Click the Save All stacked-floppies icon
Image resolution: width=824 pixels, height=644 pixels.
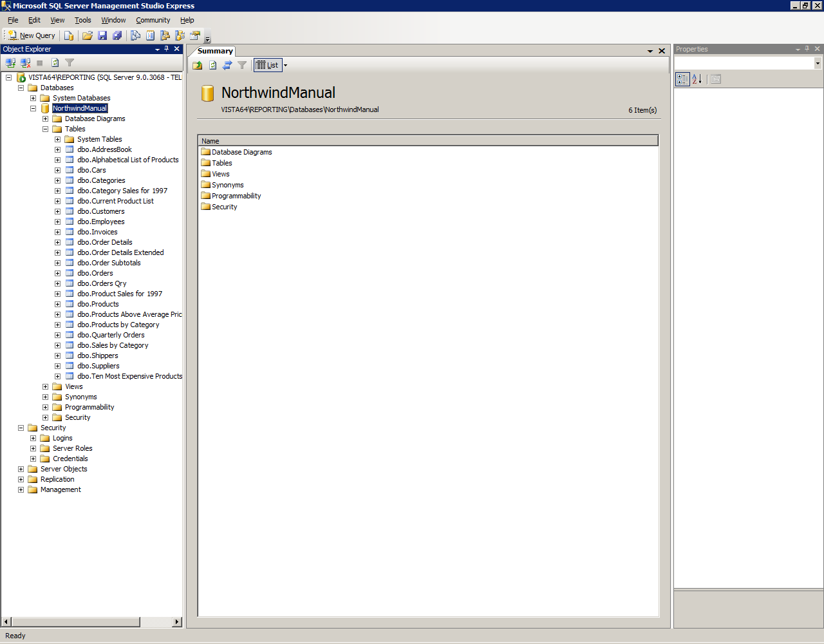coord(117,35)
